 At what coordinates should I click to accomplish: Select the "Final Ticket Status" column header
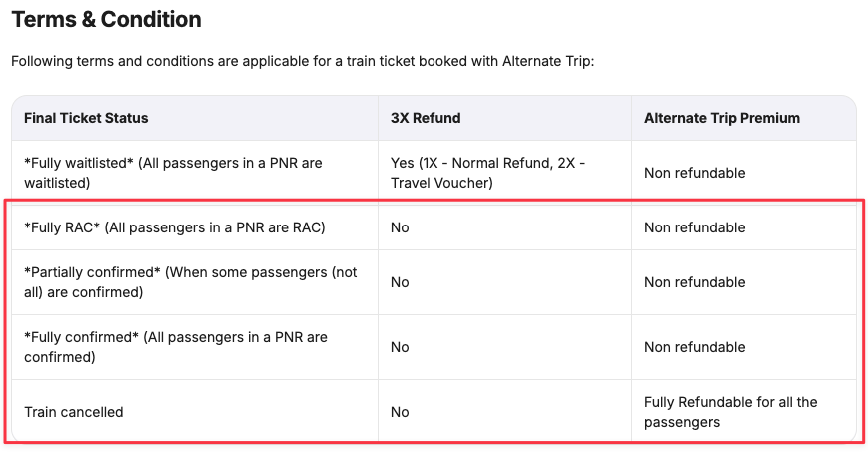click(86, 118)
